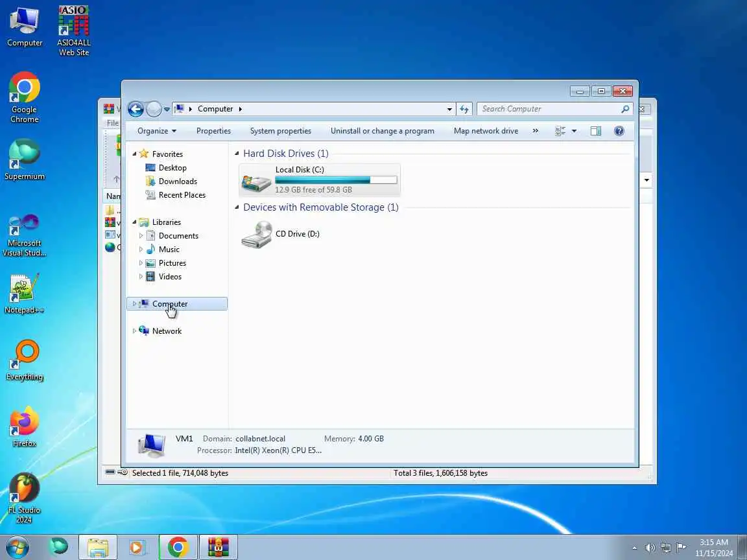The width and height of the screenshot is (747, 560).
Task: Select Favorites in the navigation pane
Action: click(167, 154)
